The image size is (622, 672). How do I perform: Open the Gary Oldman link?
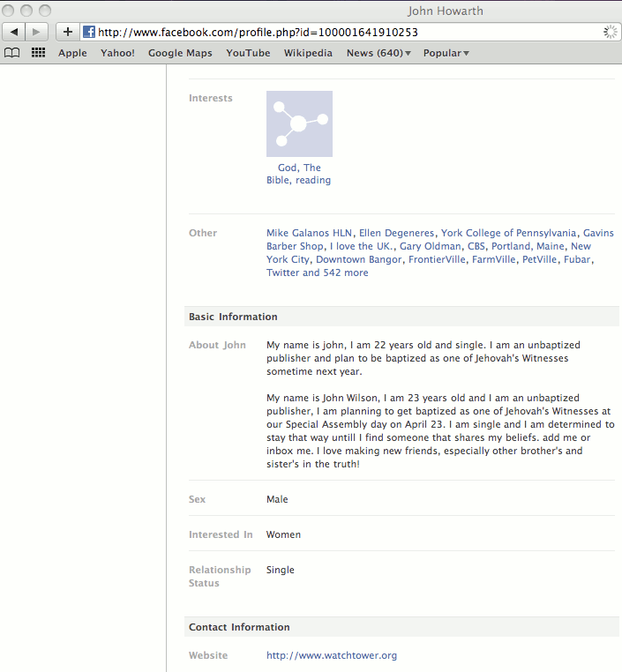pos(430,246)
